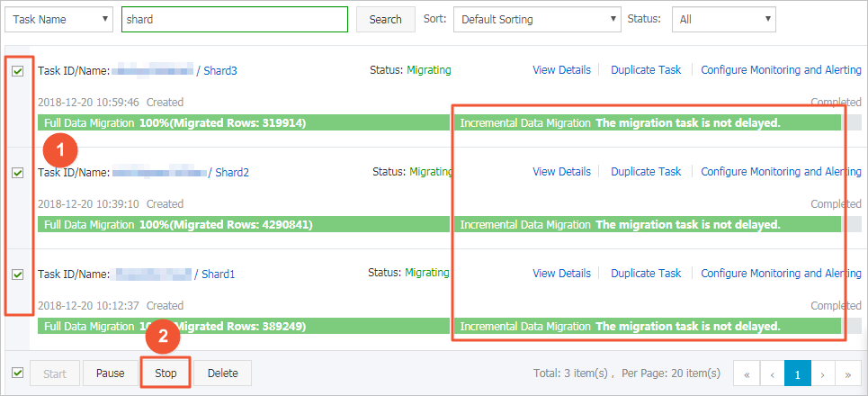Uncheck the Shard1 task checkbox
The image size is (868, 396).
[x=18, y=274]
